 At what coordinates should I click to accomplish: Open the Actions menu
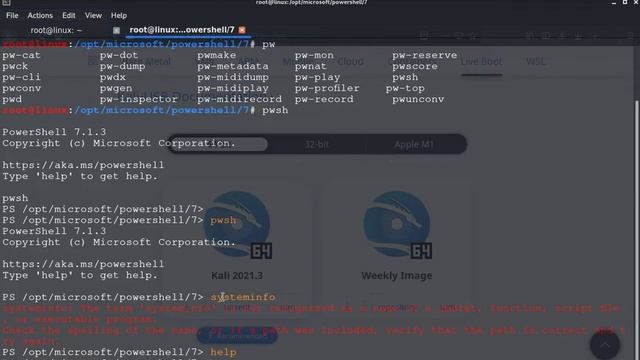(40, 16)
